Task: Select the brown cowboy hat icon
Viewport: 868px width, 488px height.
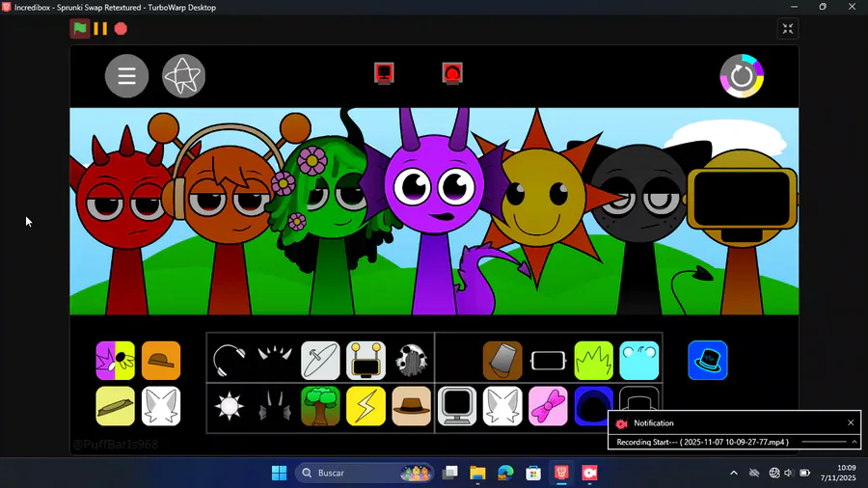Action: click(411, 406)
